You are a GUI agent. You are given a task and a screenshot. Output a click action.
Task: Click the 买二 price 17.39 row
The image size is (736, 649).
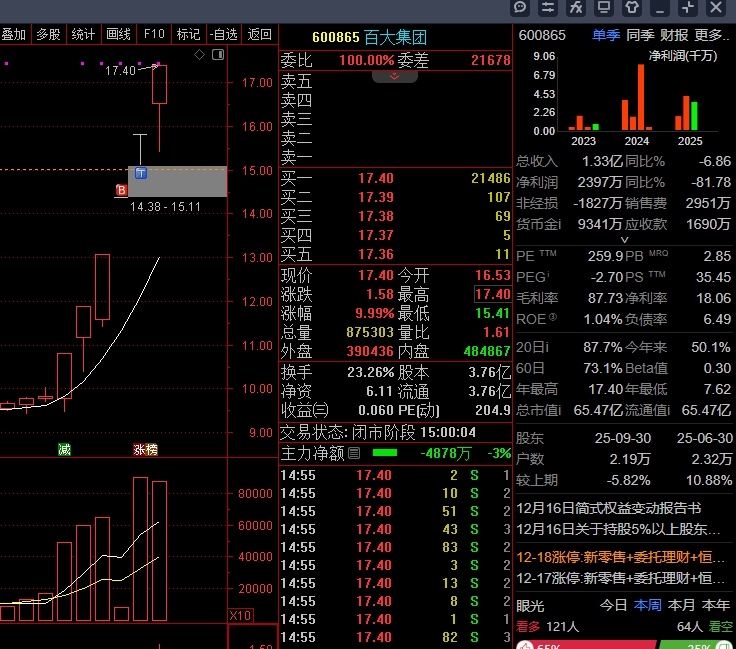tap(395, 197)
